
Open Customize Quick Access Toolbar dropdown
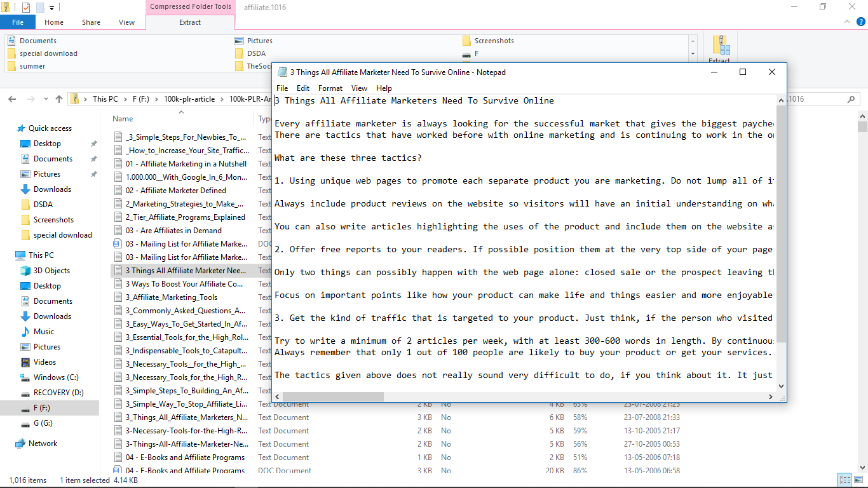pos(51,8)
